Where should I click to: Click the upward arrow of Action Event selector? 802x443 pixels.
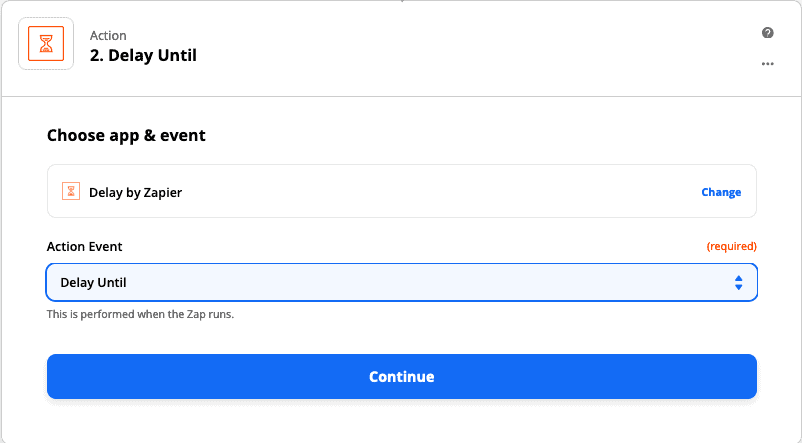pyautogui.click(x=738, y=278)
